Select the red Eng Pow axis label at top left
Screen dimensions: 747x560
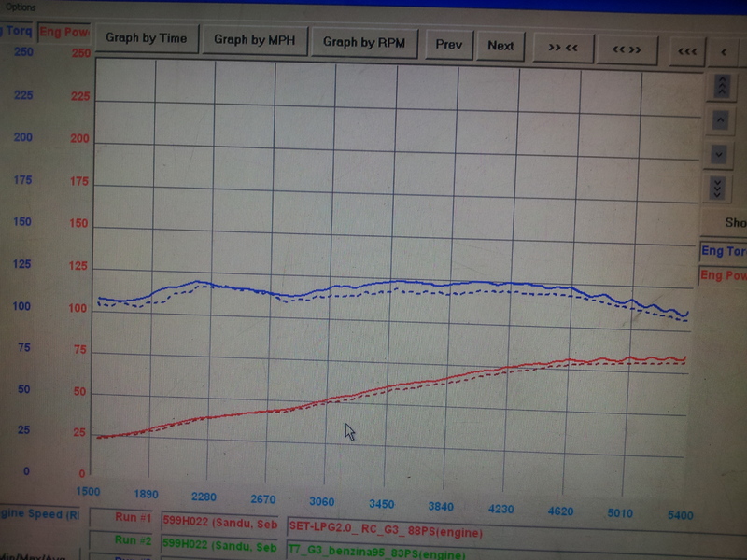click(x=64, y=32)
